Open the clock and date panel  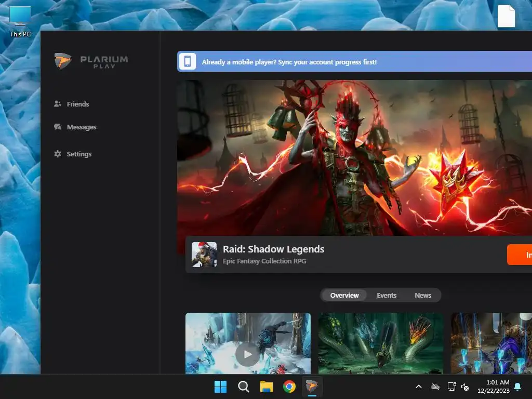point(494,387)
